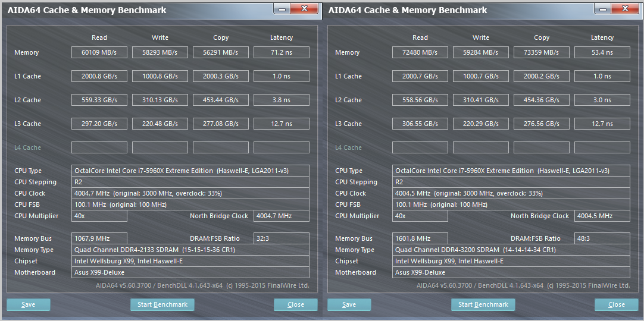Image resolution: width=644 pixels, height=321 pixels.
Task: Click Save button in right AIDA64 window
Action: (349, 304)
